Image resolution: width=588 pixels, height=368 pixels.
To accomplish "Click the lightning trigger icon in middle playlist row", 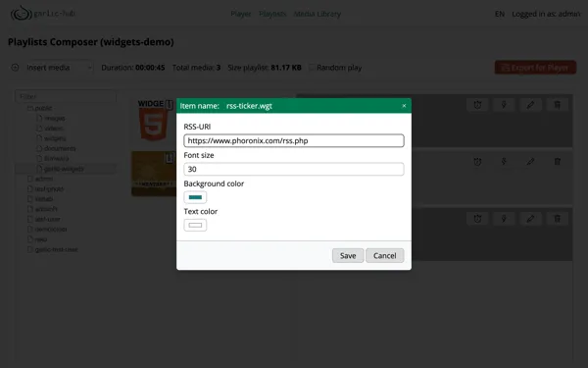I will tap(504, 162).
